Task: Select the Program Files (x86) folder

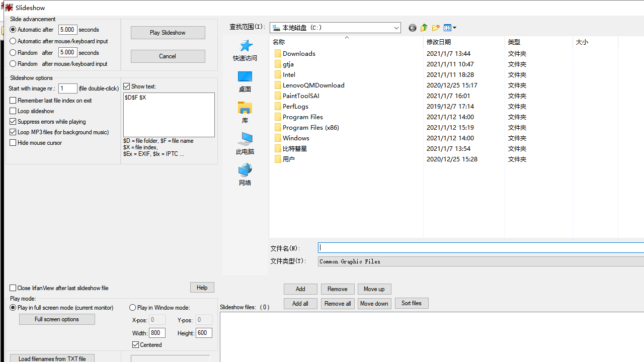Action: 310,128
